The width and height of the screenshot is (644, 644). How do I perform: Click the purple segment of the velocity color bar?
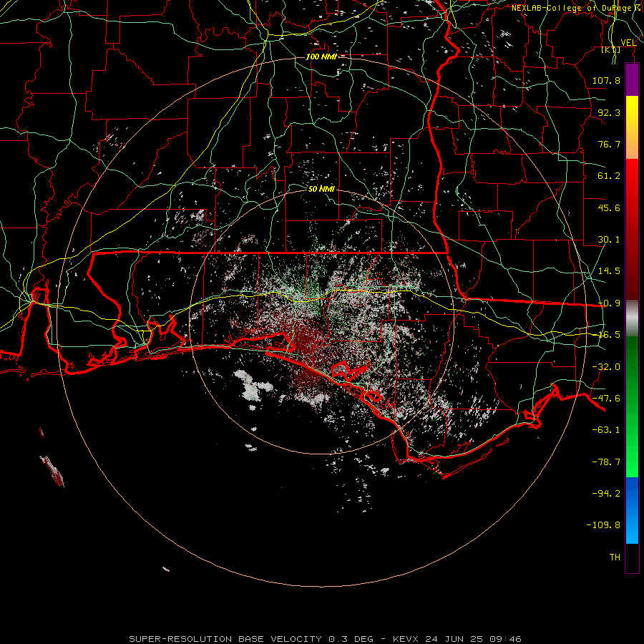(x=632, y=79)
